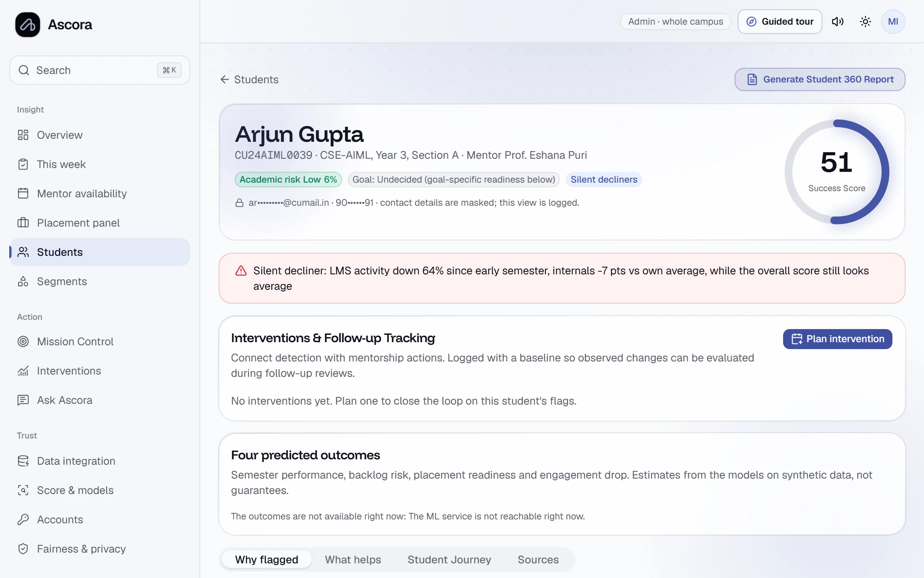Click the Ascora logo icon
Viewport: 924px width, 578px height.
click(28, 25)
